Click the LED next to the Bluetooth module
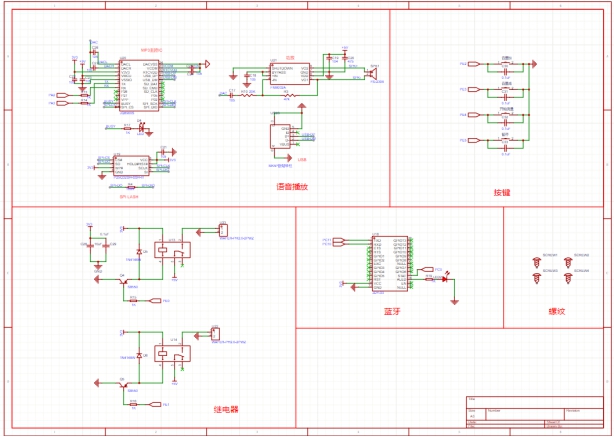Viewport: 614px width, 437px height. point(443,278)
